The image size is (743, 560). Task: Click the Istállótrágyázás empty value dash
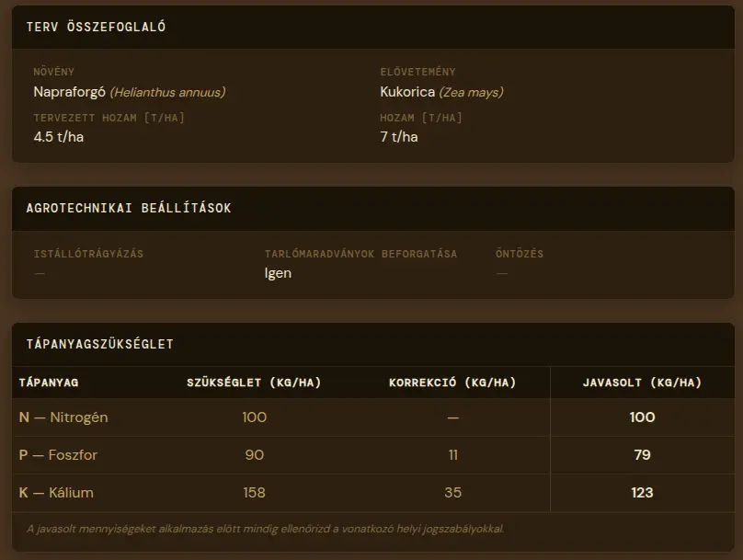40,273
